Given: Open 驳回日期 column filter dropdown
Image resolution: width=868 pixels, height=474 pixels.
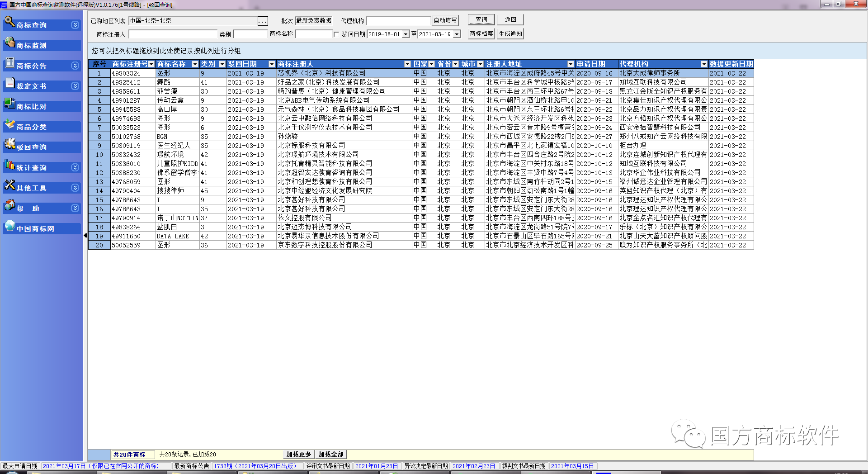Looking at the screenshot, I should 272,64.
